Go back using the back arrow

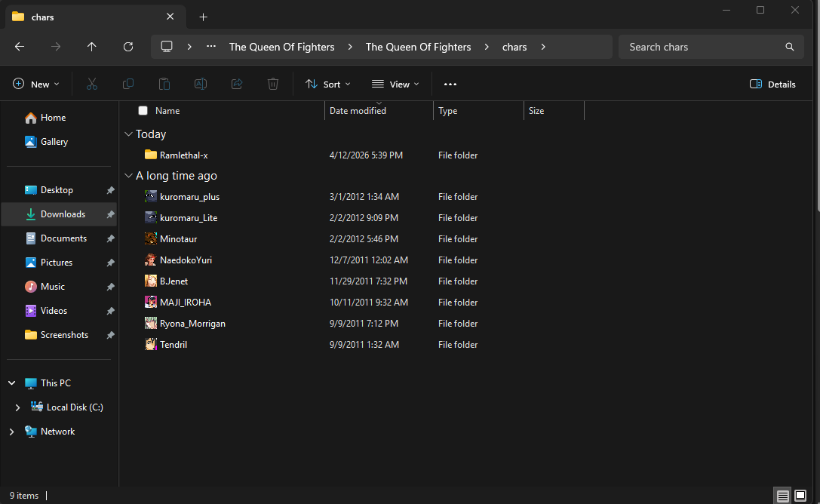coord(20,47)
